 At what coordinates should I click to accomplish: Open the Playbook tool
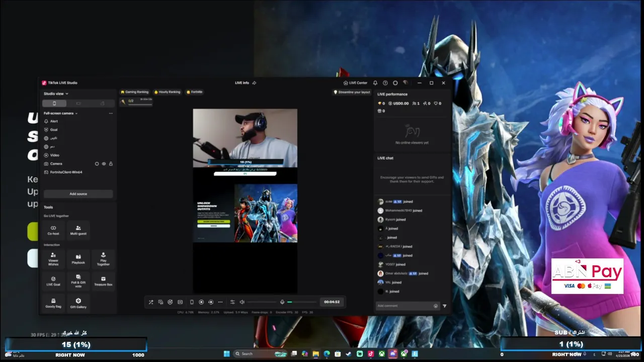coord(78,259)
